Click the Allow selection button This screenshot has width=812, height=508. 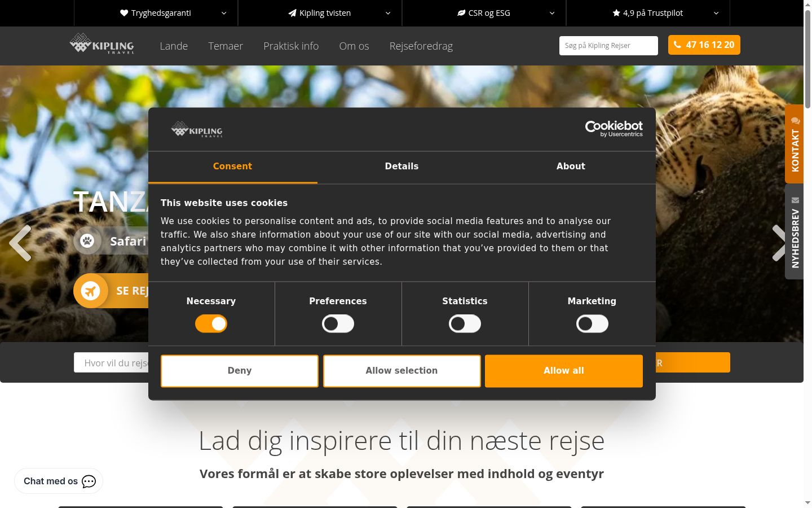click(401, 371)
